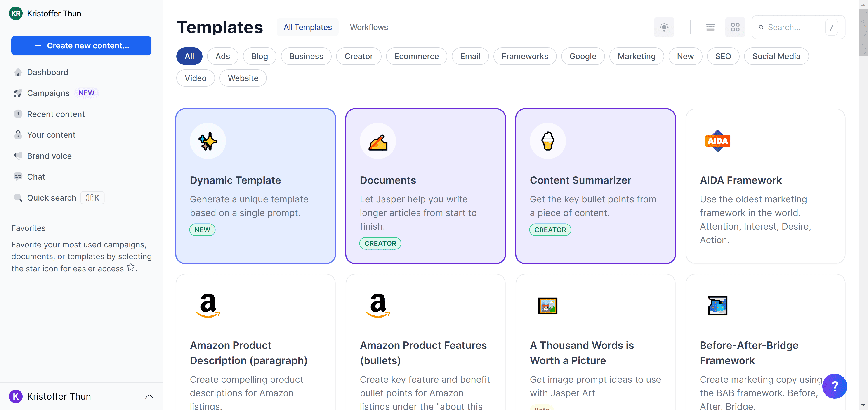Screen dimensions: 868x410
Task: Click the slash shortcut key in search box
Action: [831, 27]
